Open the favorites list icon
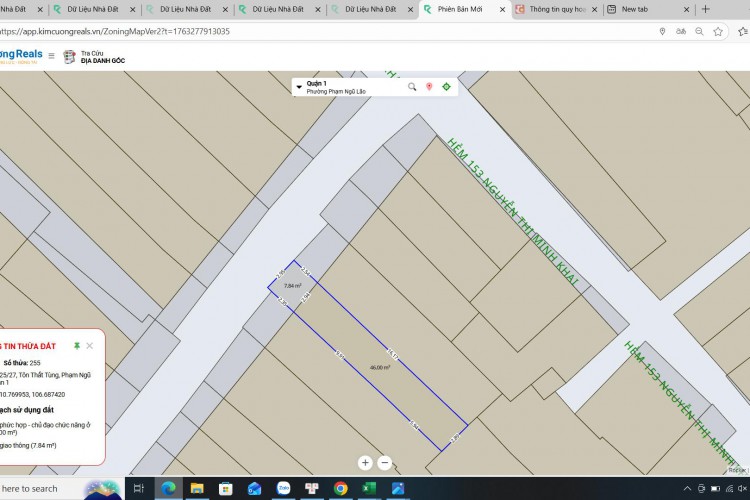The height and width of the screenshot is (500, 750). (743, 32)
